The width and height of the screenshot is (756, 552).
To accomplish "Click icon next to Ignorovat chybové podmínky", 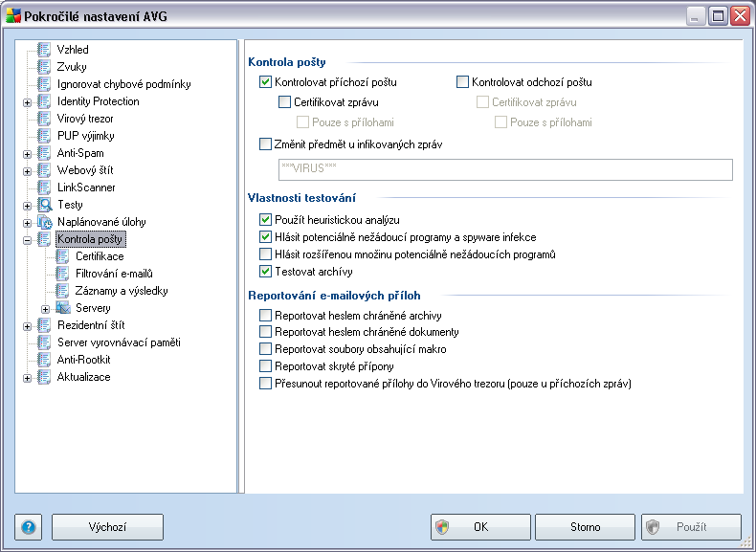I will coord(44,84).
